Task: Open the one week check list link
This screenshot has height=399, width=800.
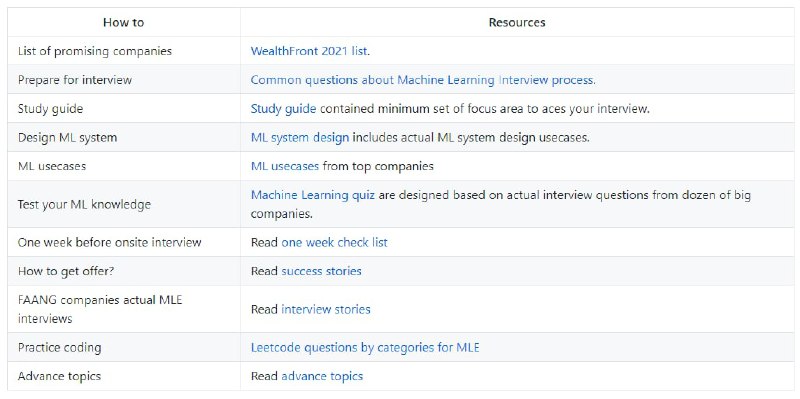Action: coord(334,242)
